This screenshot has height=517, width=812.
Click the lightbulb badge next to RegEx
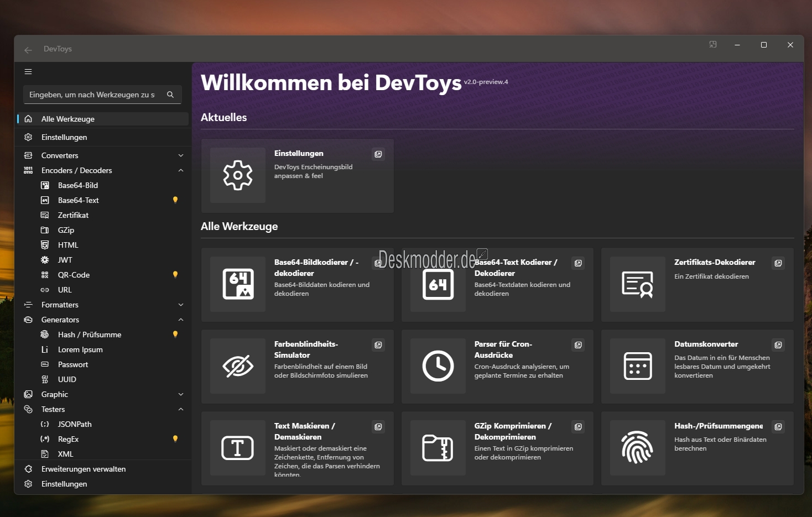click(x=175, y=439)
